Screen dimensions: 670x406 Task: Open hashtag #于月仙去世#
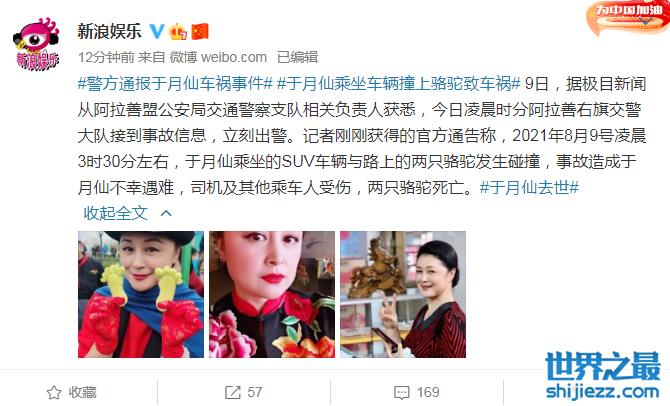529,187
